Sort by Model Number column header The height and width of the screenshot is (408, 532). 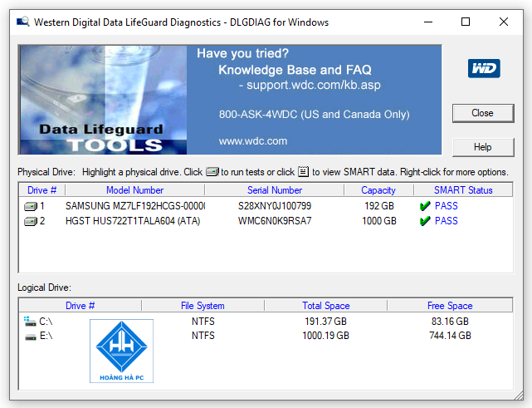[134, 190]
